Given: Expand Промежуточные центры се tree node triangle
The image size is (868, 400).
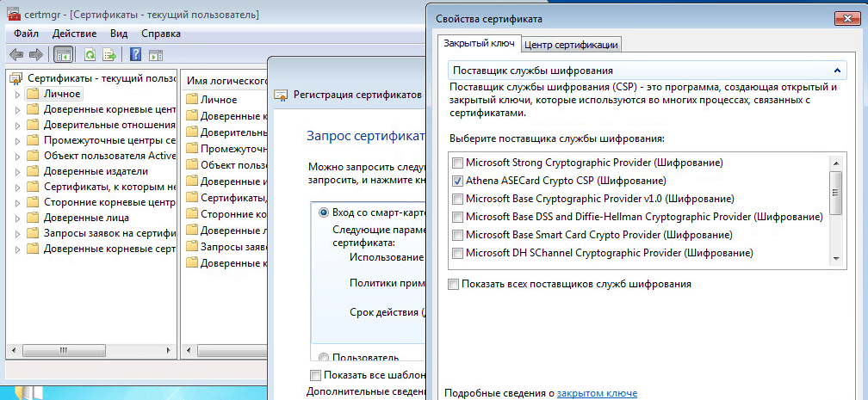Looking at the screenshot, I should pyautogui.click(x=18, y=140).
